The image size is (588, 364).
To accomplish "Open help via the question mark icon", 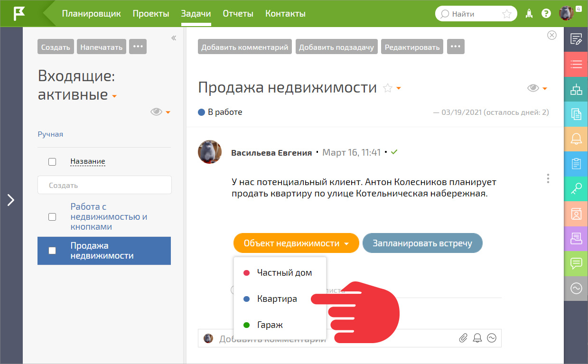I will [x=546, y=14].
